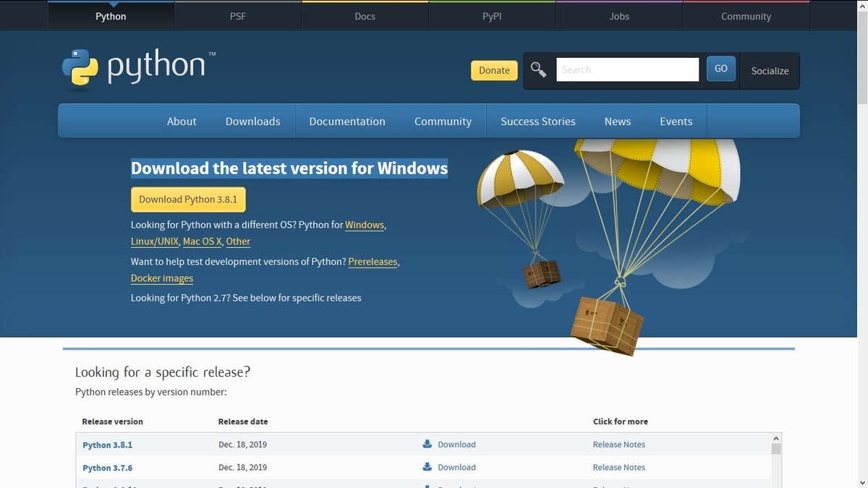Open the Events navigation menu
The width and height of the screenshot is (868, 488).
pyautogui.click(x=676, y=121)
